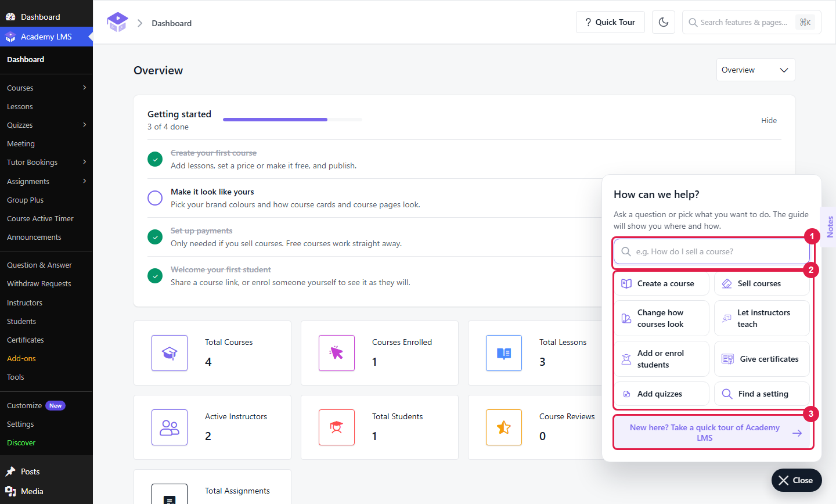Open the Overview dropdown
This screenshot has width=836, height=504.
(755, 70)
